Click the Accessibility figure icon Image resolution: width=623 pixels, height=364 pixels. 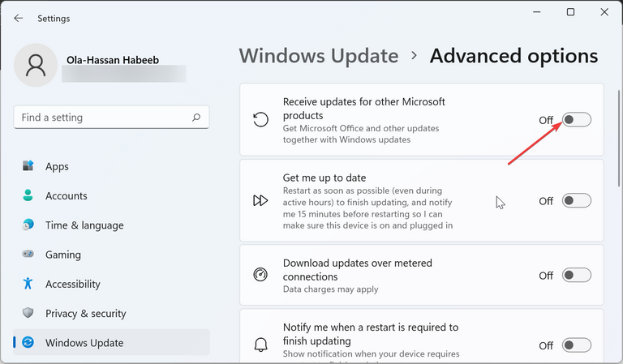pos(28,284)
